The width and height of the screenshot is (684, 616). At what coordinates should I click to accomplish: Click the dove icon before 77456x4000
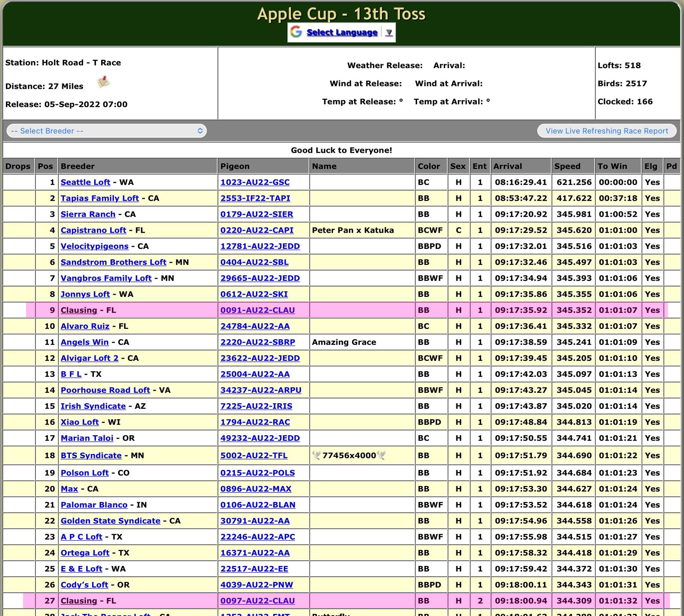(316, 455)
